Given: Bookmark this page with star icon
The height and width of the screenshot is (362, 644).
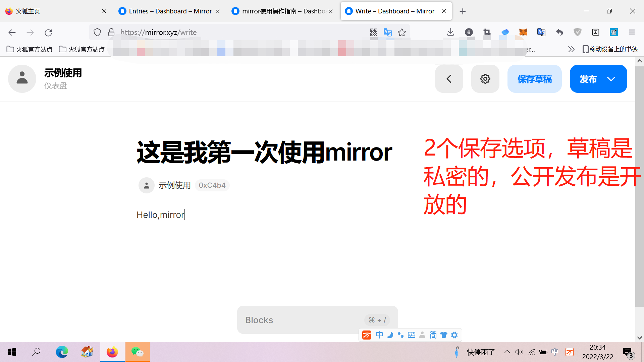Looking at the screenshot, I should (x=402, y=32).
